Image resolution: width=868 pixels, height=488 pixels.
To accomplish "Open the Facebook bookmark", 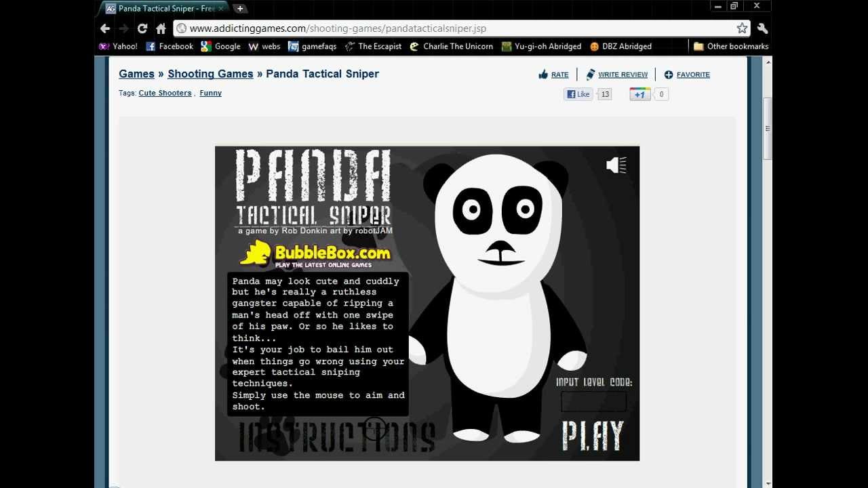I will click(170, 46).
